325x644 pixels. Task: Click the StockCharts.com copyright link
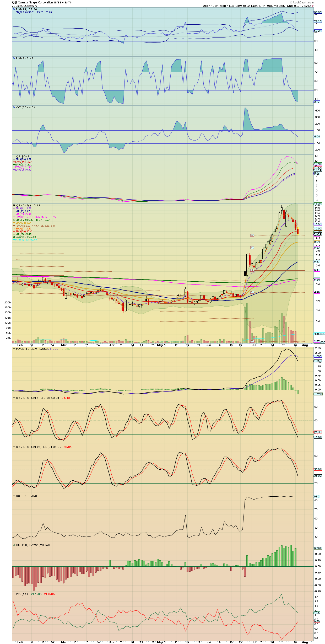(x=302, y=2)
